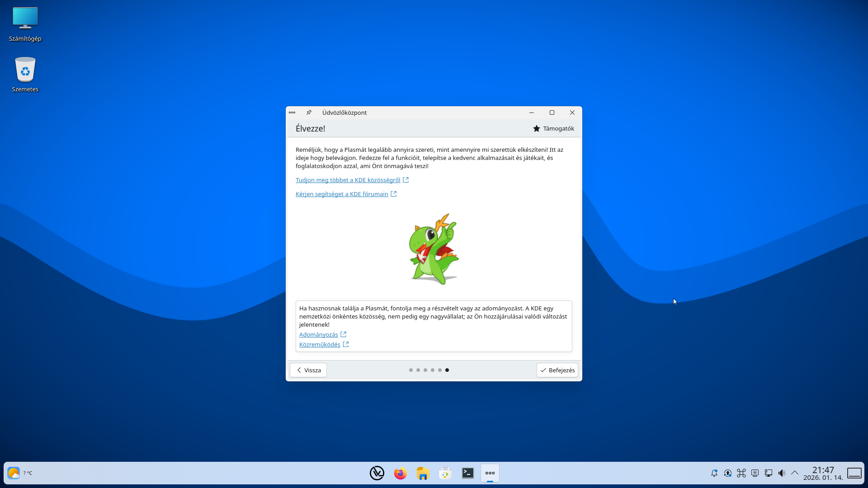
Task: Open the software store taskbar icon
Action: click(x=445, y=473)
